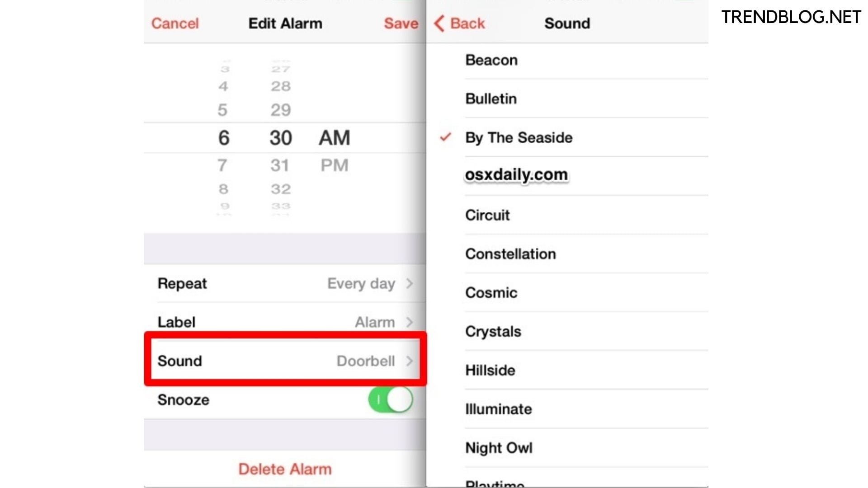The width and height of the screenshot is (868, 488).
Task: Tap the Save alarm button
Action: [400, 23]
